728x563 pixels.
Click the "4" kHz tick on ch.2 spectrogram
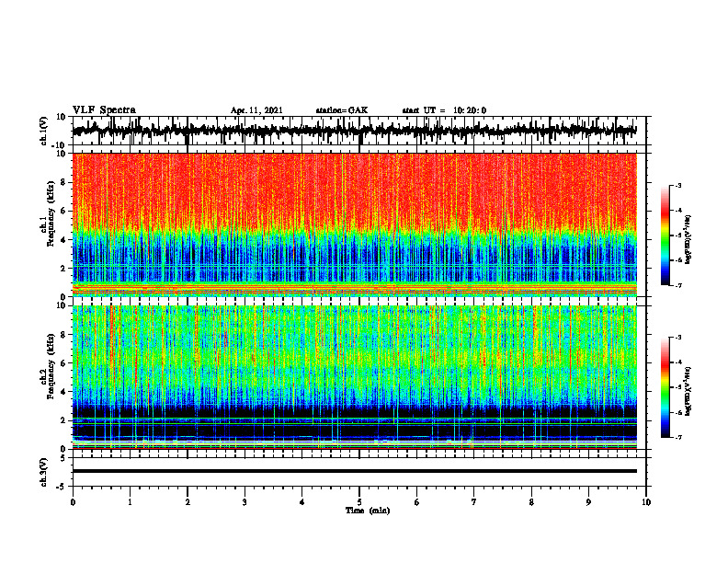coord(63,392)
